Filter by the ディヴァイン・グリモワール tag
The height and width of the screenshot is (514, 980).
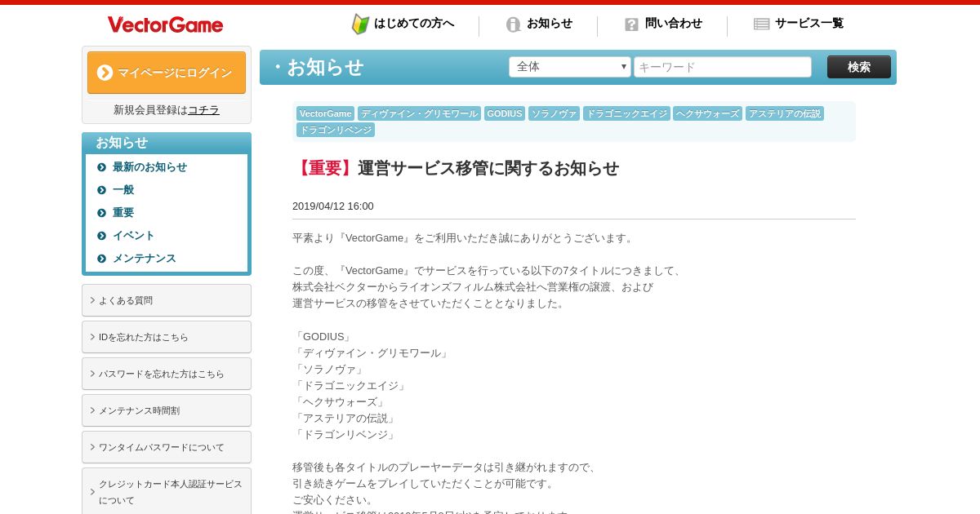click(420, 113)
